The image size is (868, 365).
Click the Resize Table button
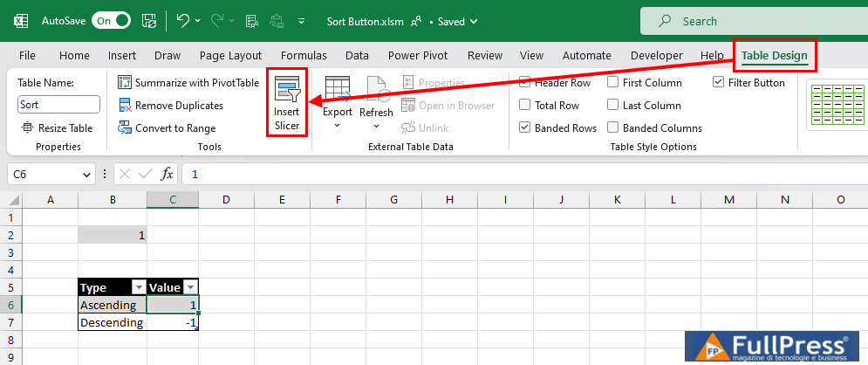pyautogui.click(x=58, y=128)
